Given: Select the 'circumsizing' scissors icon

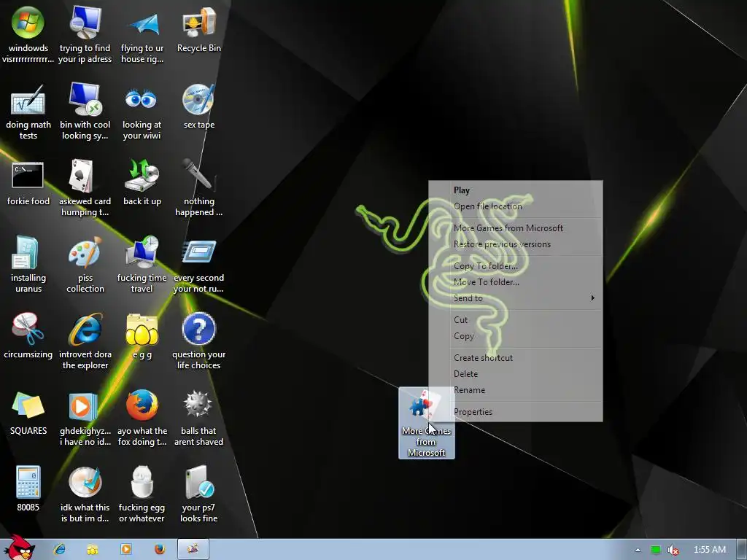Looking at the screenshot, I should [28, 336].
